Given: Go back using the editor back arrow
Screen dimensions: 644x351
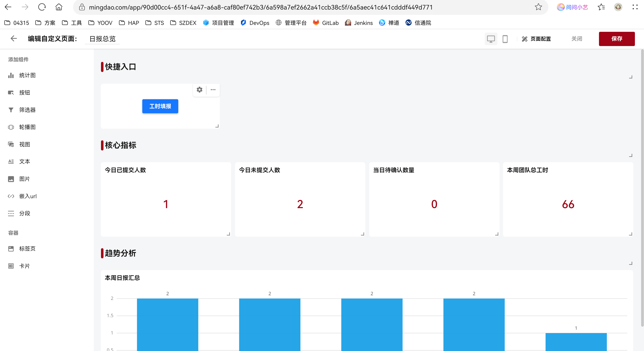Looking at the screenshot, I should coord(13,38).
